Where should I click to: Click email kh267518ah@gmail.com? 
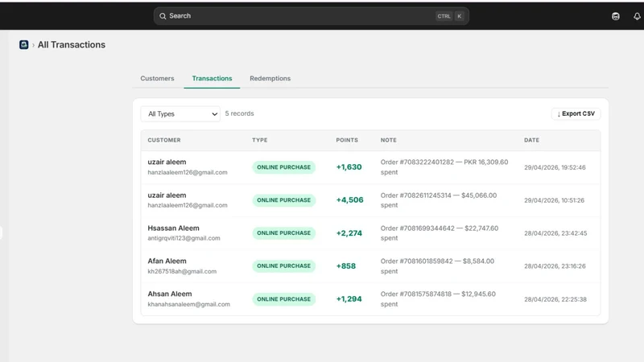pos(182,271)
